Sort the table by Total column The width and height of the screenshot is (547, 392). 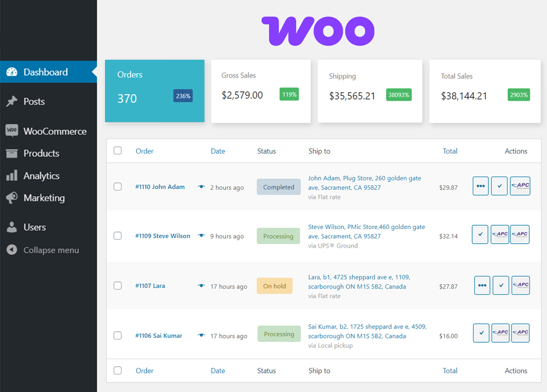pyautogui.click(x=450, y=151)
